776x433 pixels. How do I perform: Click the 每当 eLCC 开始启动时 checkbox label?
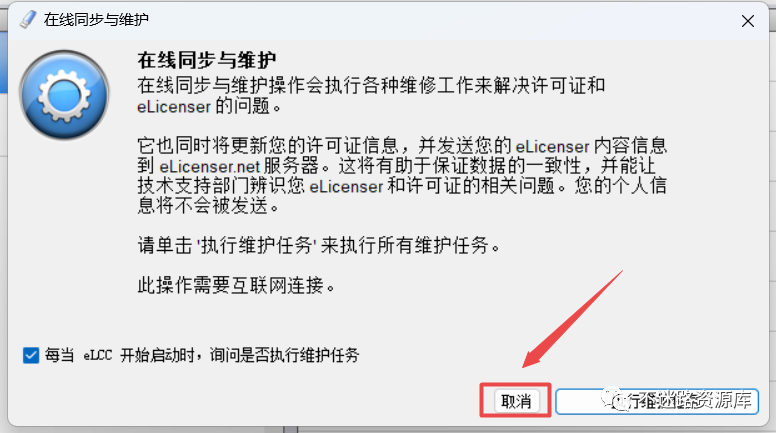202,355
